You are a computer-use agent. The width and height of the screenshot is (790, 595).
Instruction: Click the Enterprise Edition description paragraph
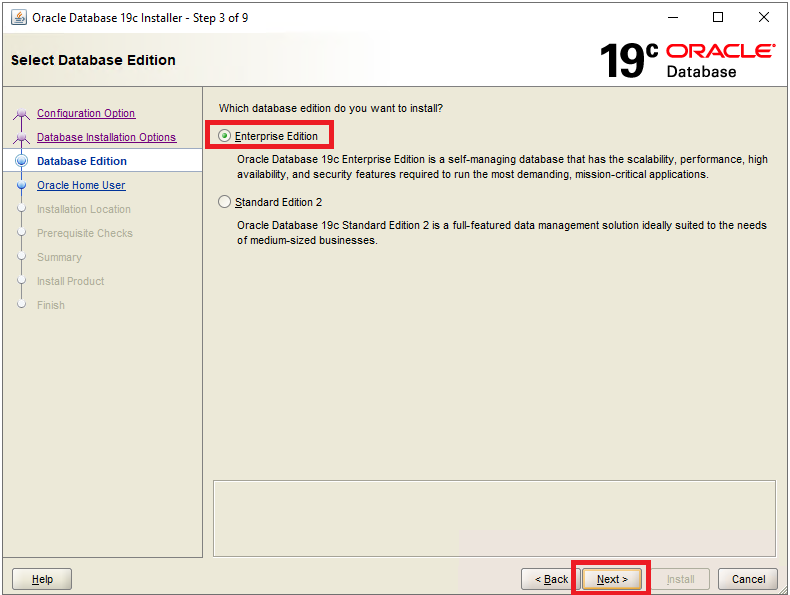click(502, 167)
